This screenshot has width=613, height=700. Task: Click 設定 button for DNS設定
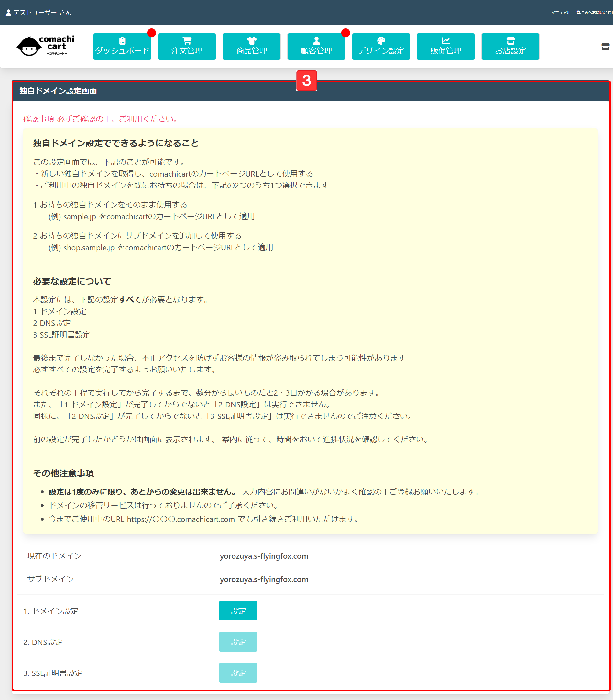tap(238, 642)
